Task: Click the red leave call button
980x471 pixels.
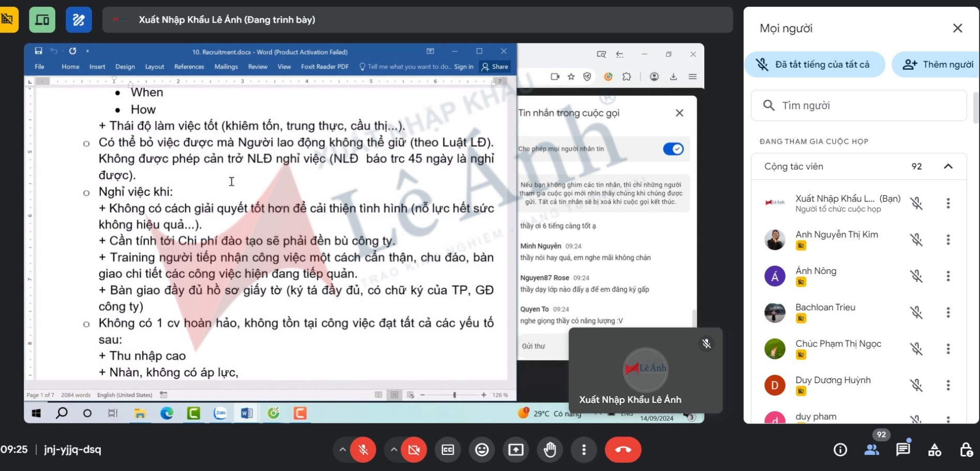Action: click(x=623, y=450)
